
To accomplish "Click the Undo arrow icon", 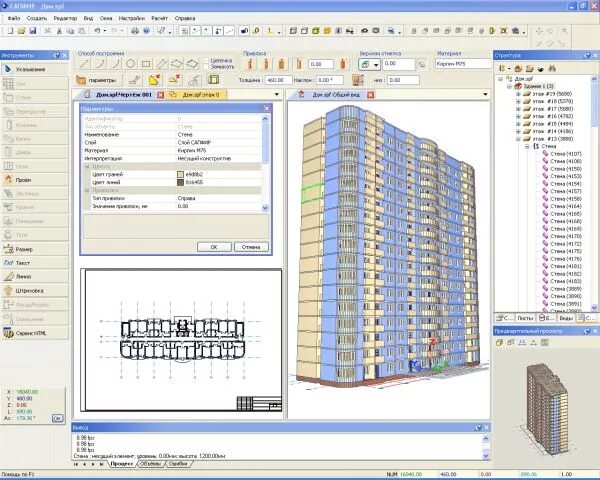I will coord(97,31).
